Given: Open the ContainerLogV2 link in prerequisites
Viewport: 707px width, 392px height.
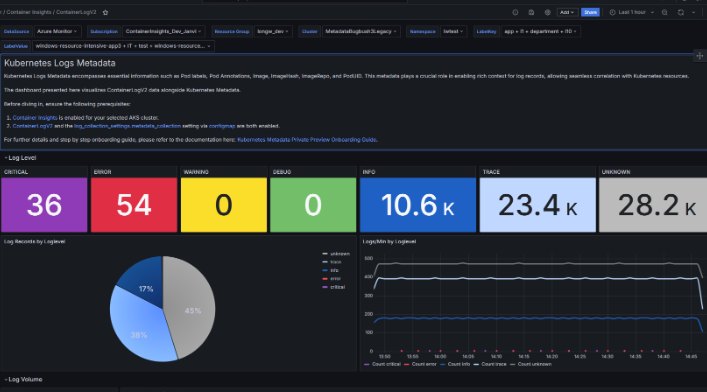Looking at the screenshot, I should point(32,126).
